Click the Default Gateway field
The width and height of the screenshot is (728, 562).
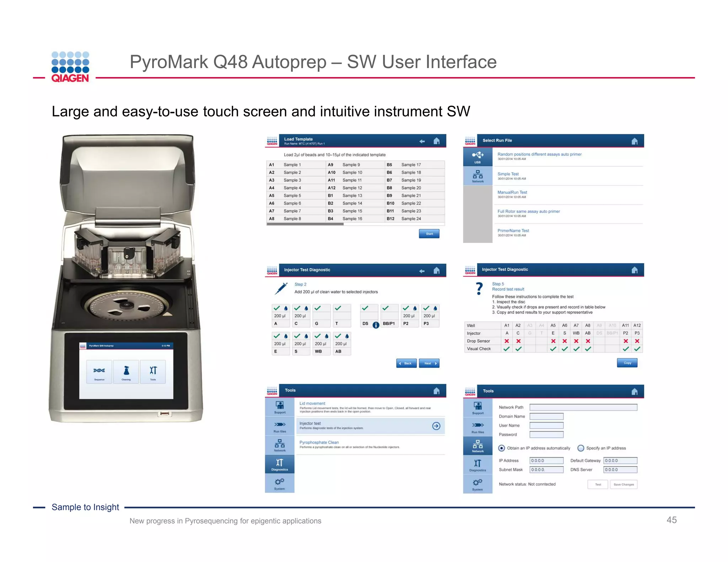(620, 461)
